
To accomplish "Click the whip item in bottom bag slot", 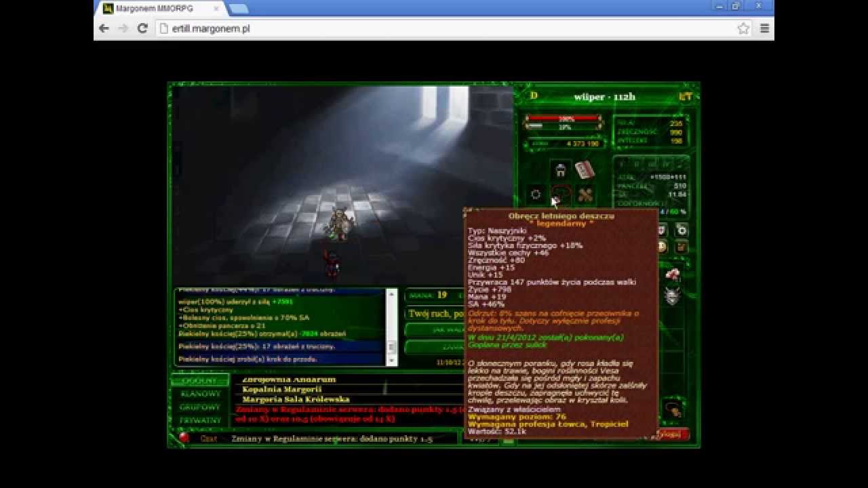I will click(672, 409).
